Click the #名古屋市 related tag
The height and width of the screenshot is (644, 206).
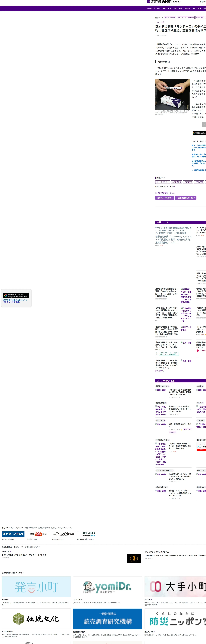(188, 182)
